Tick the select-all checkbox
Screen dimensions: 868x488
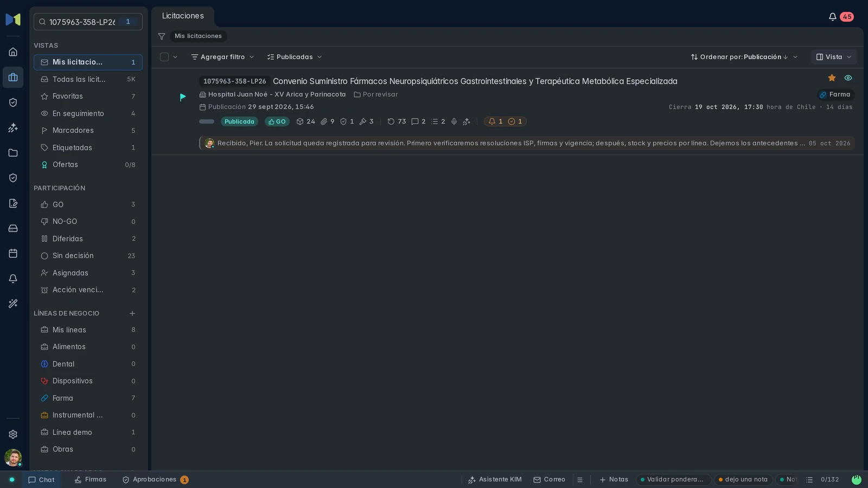click(x=164, y=57)
